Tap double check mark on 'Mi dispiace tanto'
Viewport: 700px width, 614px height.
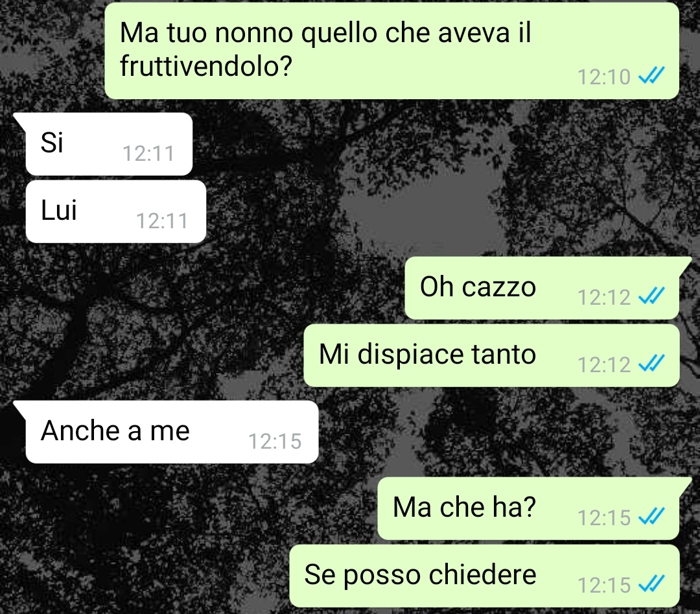coord(651,364)
